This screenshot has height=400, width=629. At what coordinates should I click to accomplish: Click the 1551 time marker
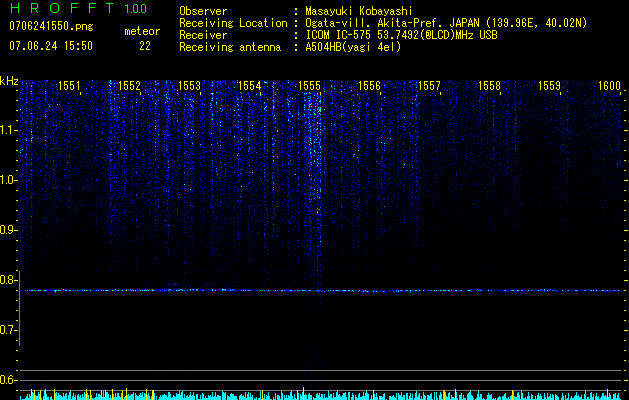click(x=69, y=85)
